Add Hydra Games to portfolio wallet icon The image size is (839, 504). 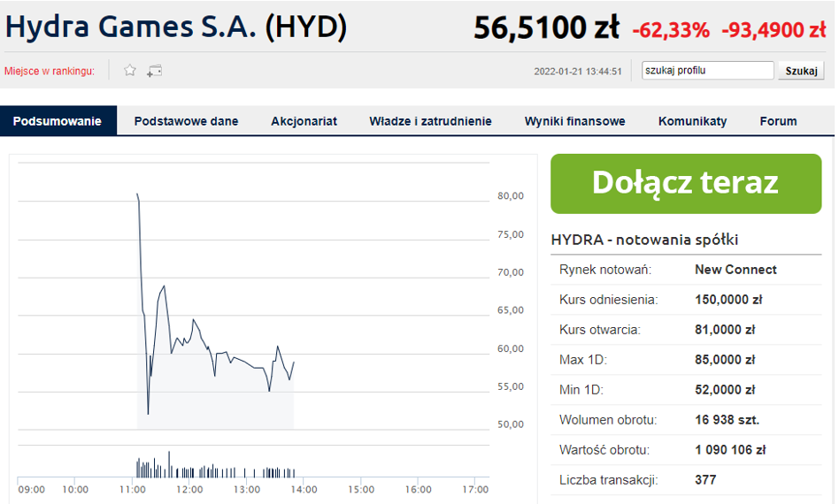point(155,71)
